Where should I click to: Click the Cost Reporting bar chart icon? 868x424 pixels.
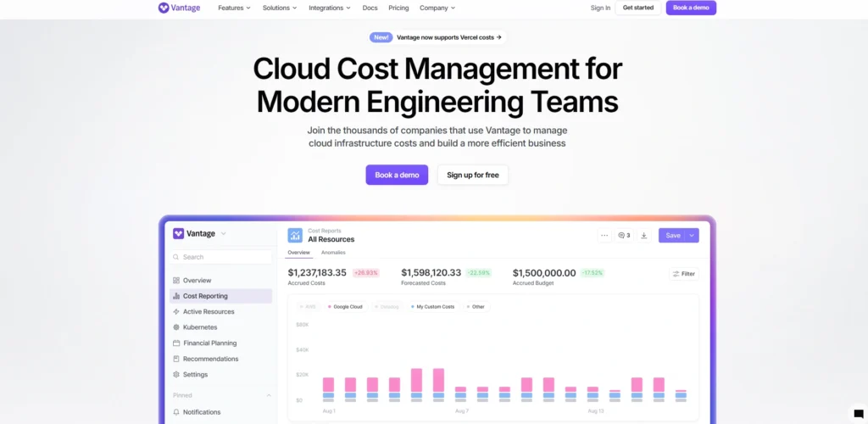click(176, 296)
